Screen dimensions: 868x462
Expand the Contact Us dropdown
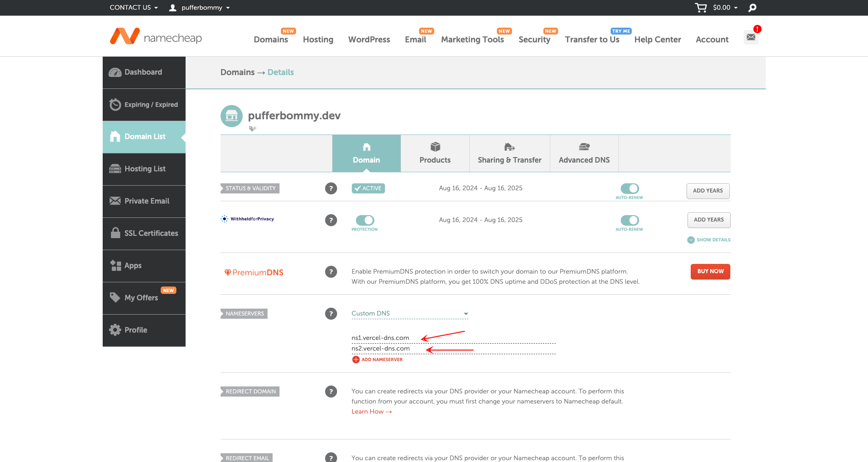click(134, 7)
